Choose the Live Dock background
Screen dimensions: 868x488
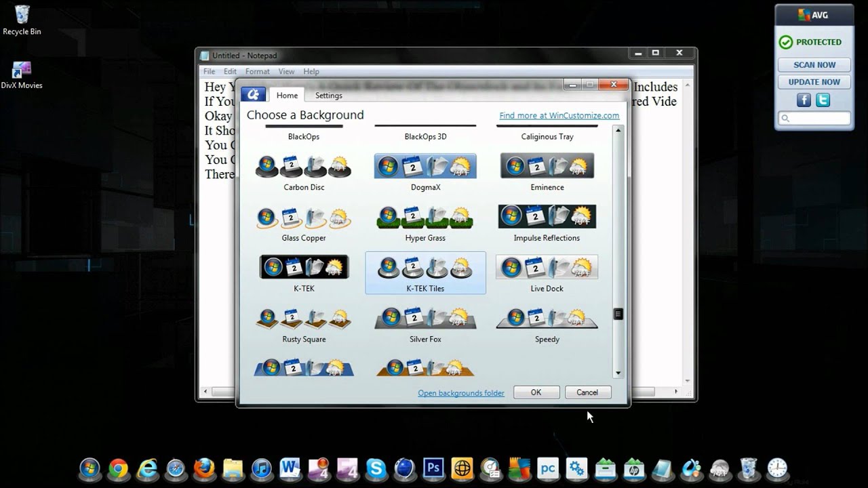547,273
